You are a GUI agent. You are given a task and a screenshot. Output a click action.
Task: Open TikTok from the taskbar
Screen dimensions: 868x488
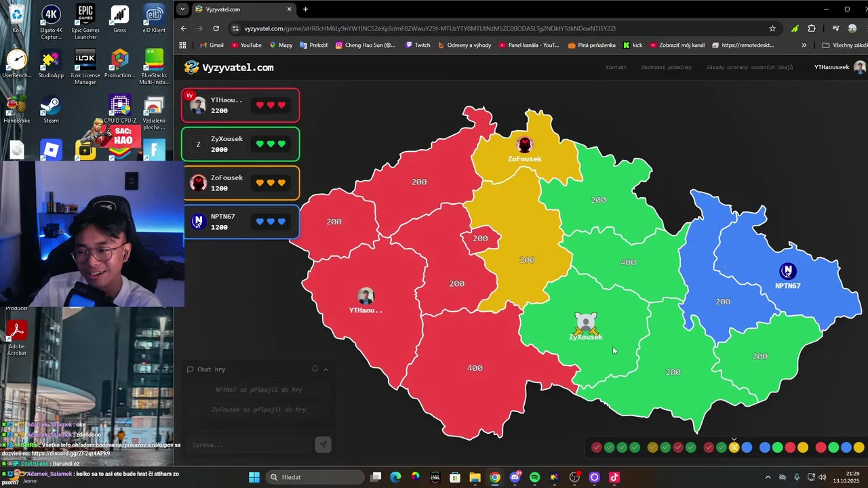pos(614,477)
